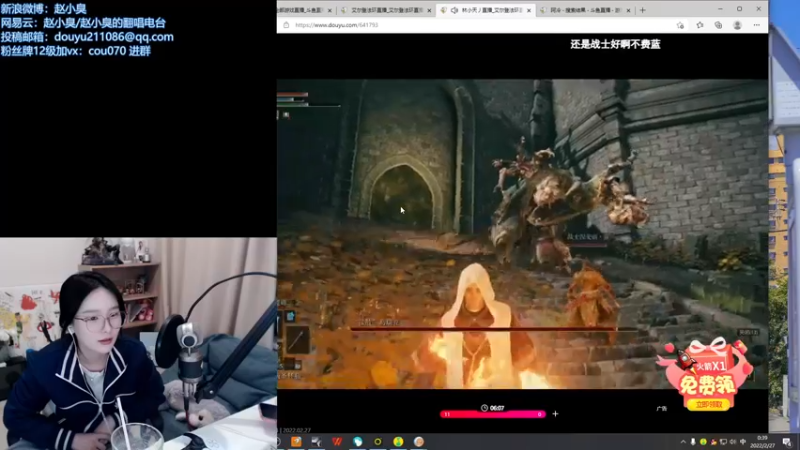Close the active 林小天 stream tab
Viewport: 800px width, 450px height.
tap(529, 10)
